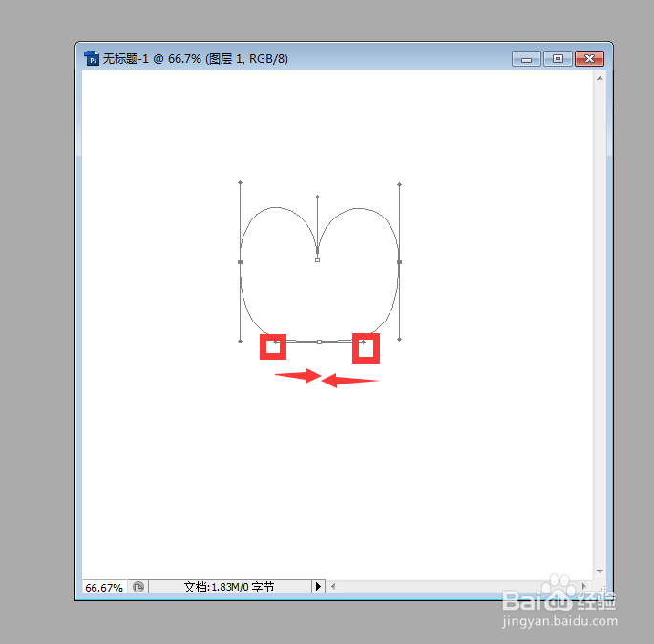
Task: Select the path anchor point at heart top notch
Action: [317, 260]
